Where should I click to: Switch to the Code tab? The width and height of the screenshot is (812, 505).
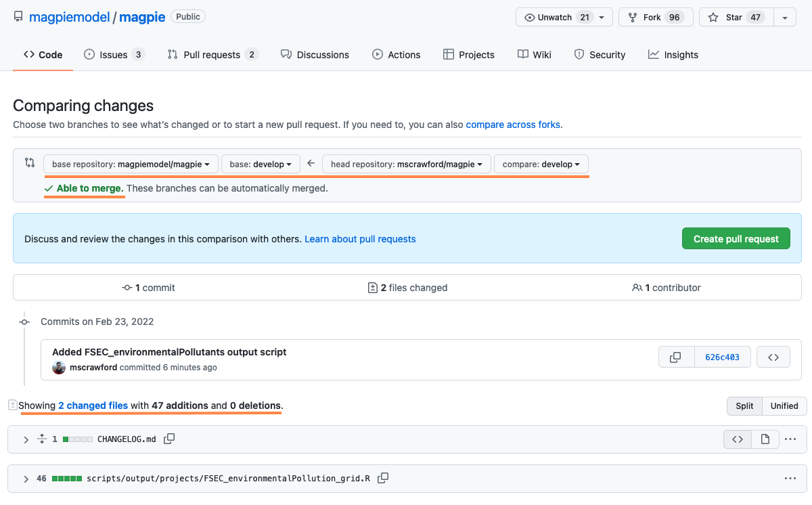43,55
